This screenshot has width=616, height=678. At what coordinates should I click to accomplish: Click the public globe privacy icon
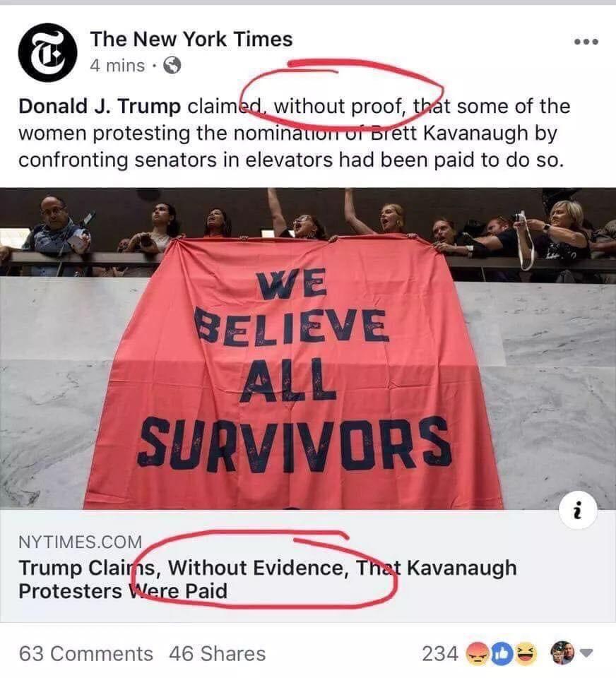[172, 66]
